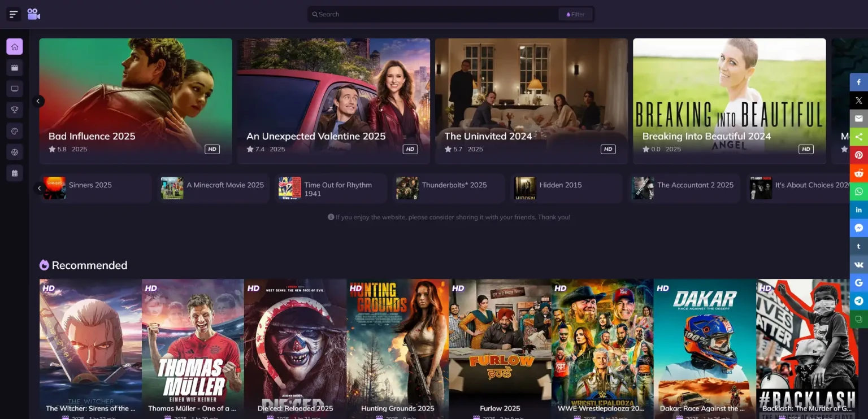Open The Uninvited 2024 featured card
Screen dimensions: 868x419
531,101
